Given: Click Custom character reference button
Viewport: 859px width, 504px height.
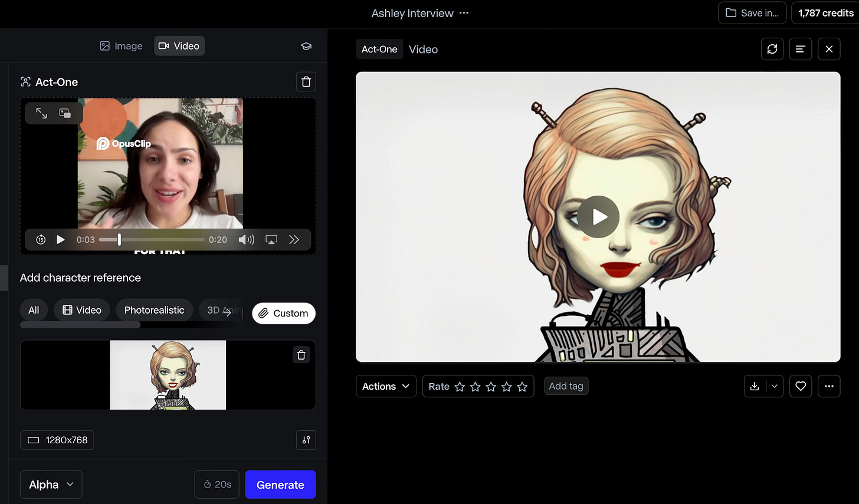Looking at the screenshot, I should tap(284, 313).
